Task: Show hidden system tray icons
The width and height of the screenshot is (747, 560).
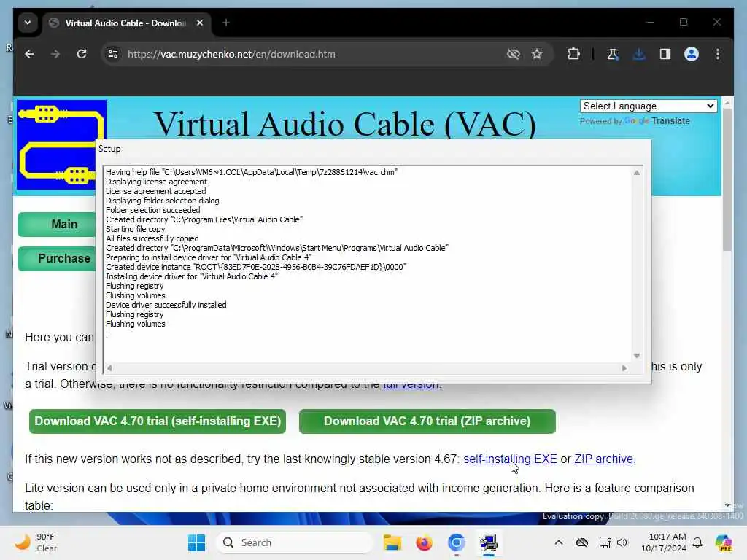Action: 559,542
